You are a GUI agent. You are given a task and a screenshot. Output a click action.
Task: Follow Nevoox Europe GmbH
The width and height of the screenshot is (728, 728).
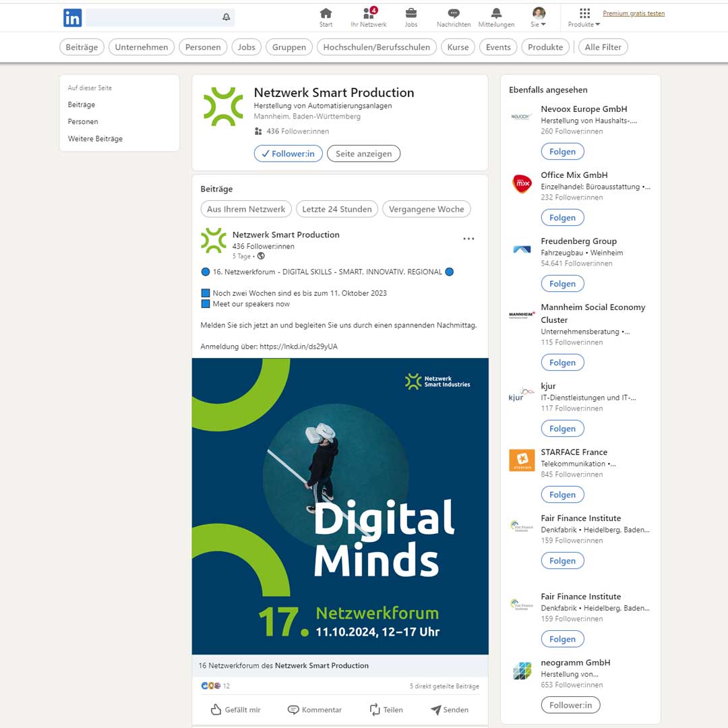tap(562, 152)
